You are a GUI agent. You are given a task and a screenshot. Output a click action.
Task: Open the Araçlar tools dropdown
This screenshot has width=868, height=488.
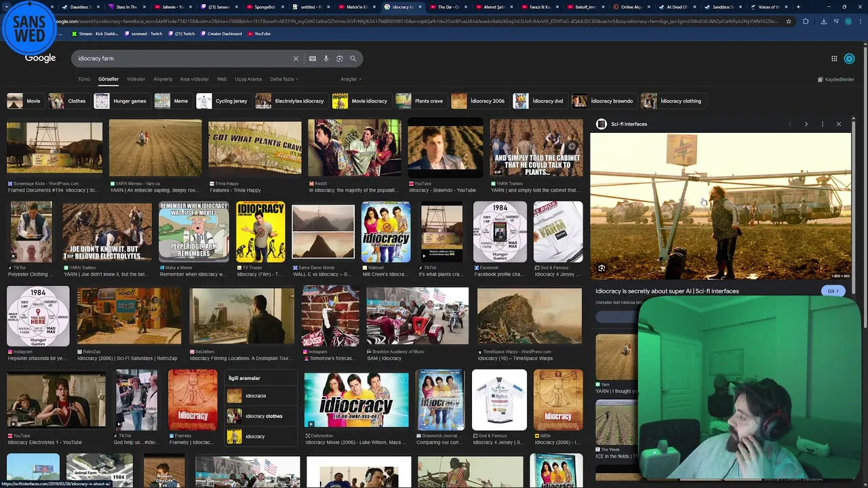point(351,79)
